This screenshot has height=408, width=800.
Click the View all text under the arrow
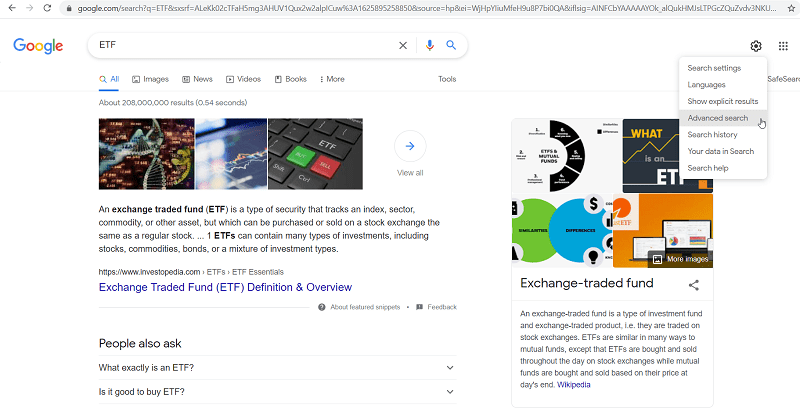coord(410,173)
